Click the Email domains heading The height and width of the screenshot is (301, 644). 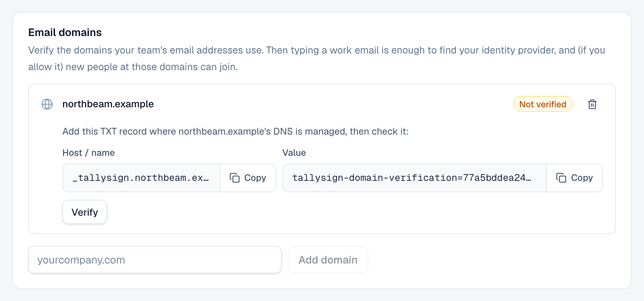click(65, 33)
